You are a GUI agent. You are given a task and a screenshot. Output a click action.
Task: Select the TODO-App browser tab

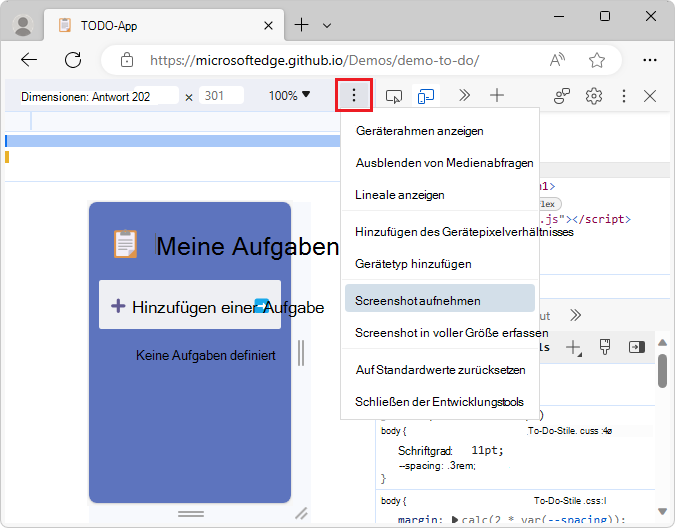164,25
